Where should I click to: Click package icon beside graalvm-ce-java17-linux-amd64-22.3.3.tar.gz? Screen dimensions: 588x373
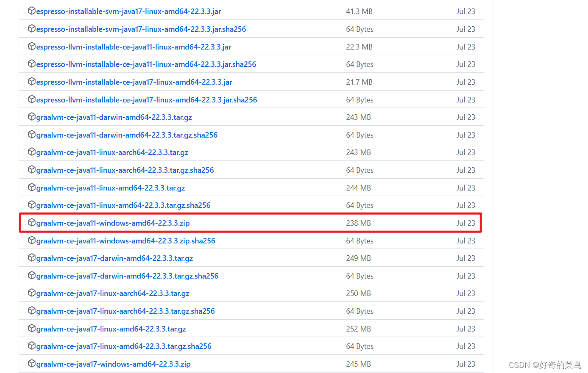[x=31, y=328]
